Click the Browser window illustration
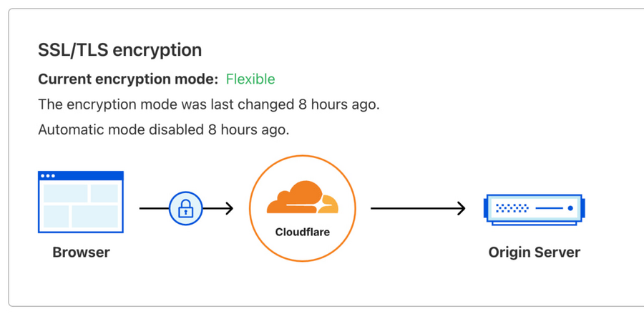Screen dimensions: 644x314 [x=80, y=202]
